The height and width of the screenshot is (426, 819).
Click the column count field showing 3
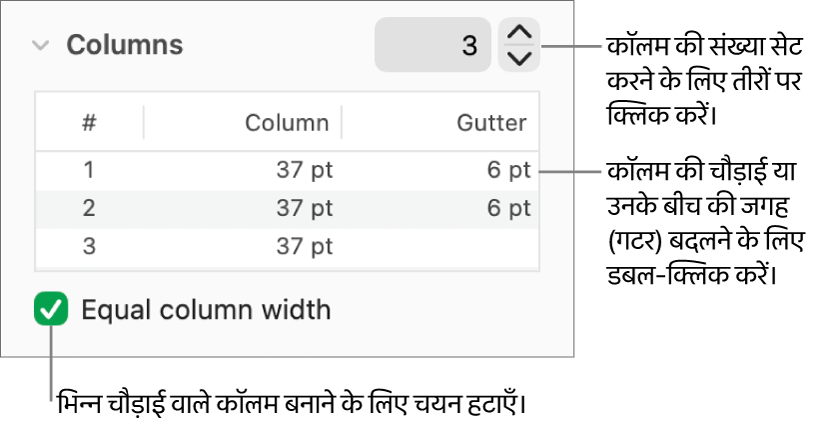pyautogui.click(x=432, y=45)
